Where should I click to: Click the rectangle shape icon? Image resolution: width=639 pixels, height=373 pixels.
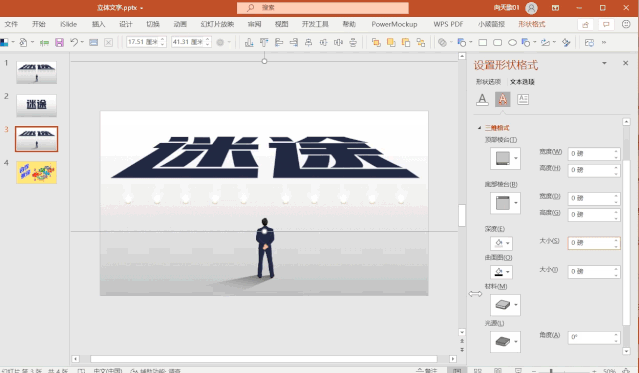pyautogui.click(x=483, y=42)
